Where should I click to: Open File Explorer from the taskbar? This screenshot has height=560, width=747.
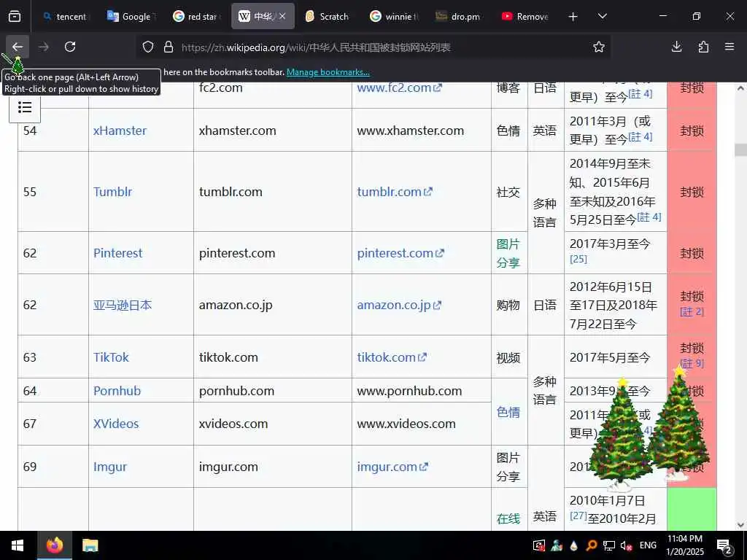[90, 545]
